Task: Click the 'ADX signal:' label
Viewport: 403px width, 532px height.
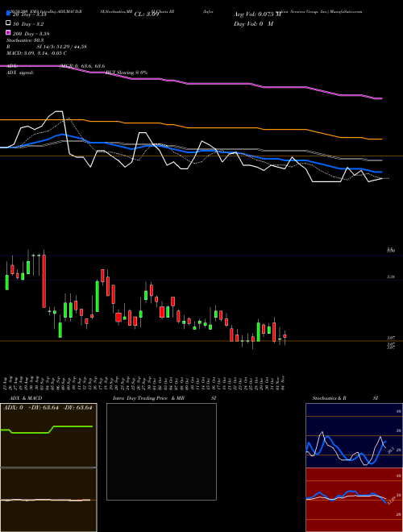Action: click(x=20, y=73)
